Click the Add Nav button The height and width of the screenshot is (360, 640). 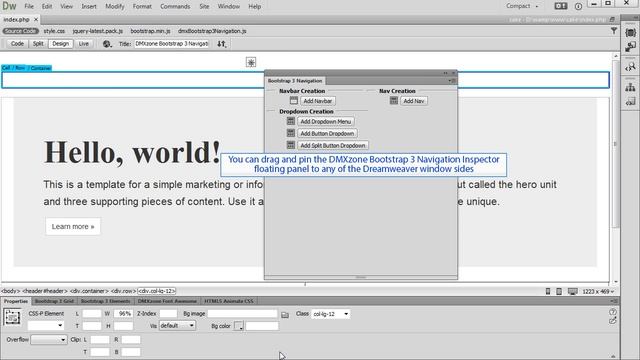click(413, 101)
